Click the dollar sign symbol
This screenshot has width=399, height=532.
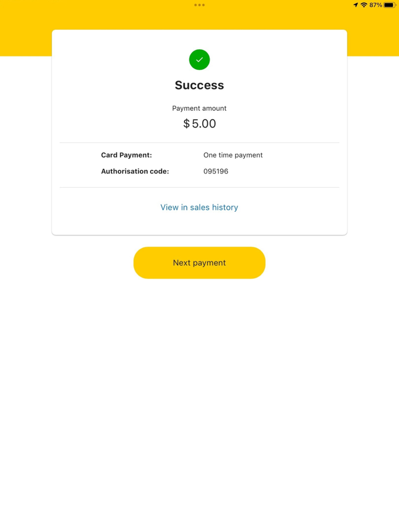186,124
